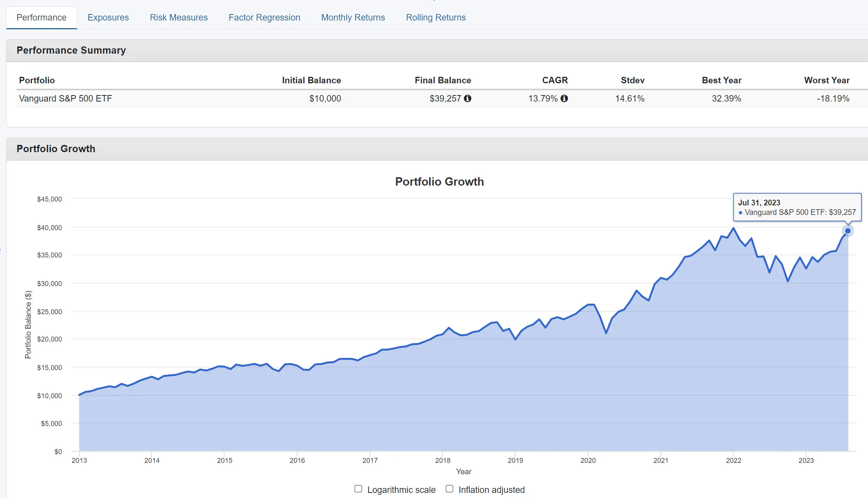Select the Performance tab
This screenshot has height=499, width=868.
point(41,17)
